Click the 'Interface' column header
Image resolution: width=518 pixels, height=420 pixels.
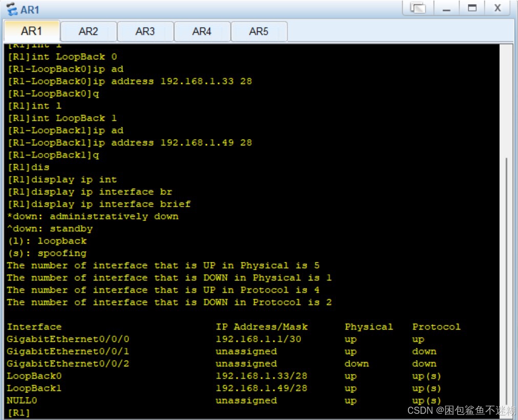point(34,327)
